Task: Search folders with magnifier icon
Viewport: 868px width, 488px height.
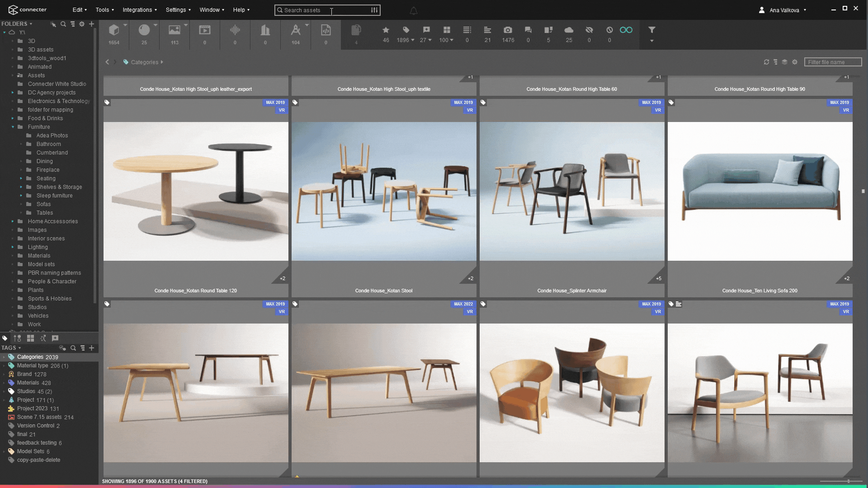Action: pos(63,24)
